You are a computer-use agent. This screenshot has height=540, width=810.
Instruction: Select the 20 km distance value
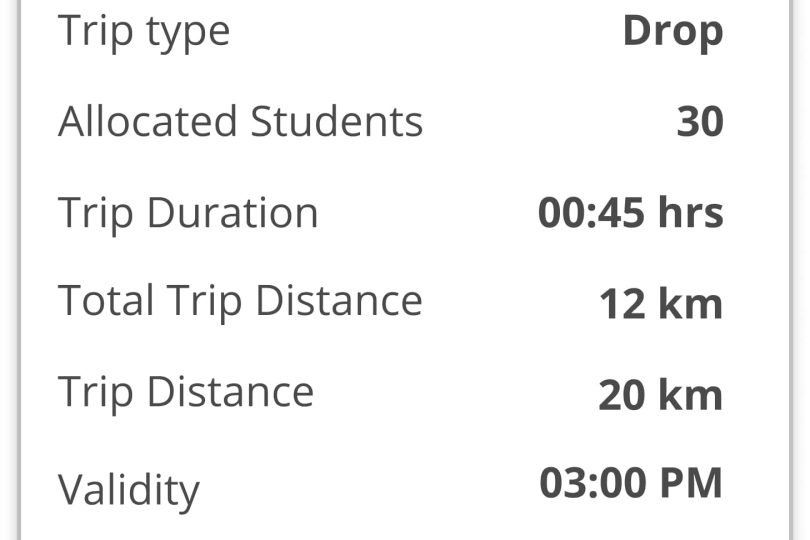[x=660, y=395]
